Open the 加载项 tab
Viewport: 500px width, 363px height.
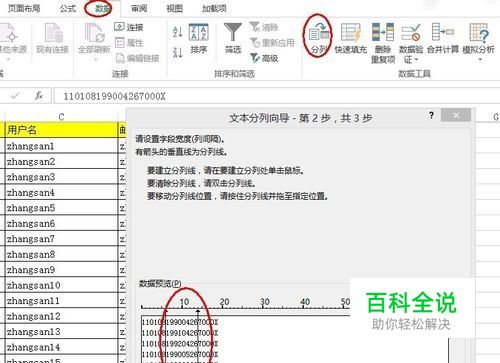pyautogui.click(x=214, y=8)
